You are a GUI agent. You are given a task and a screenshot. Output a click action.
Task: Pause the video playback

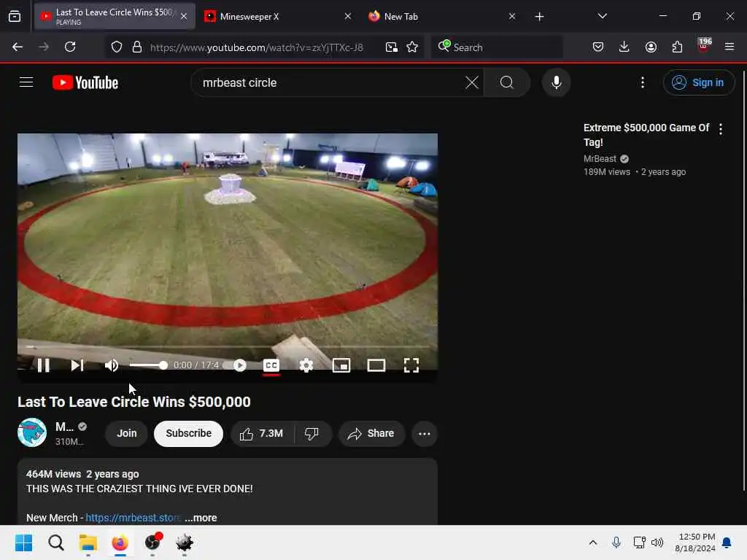click(x=43, y=365)
